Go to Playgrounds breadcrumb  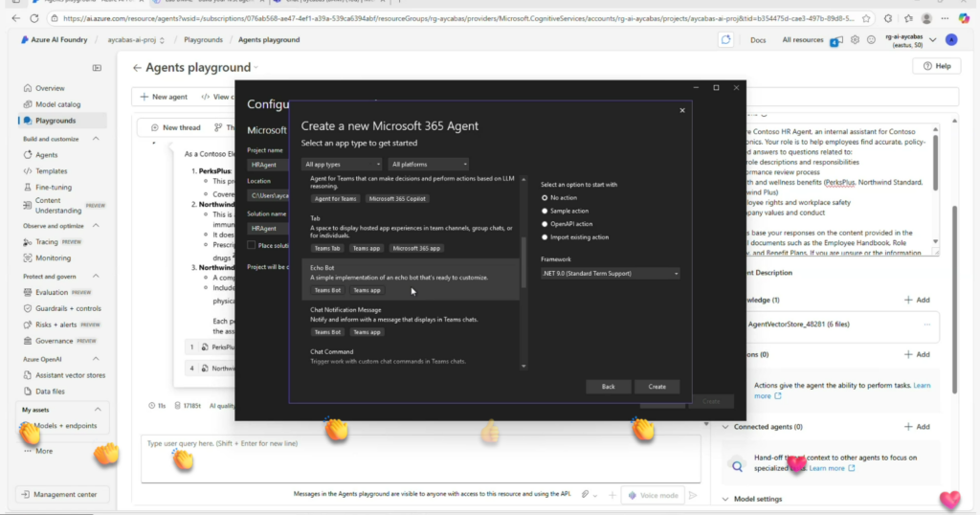coord(203,40)
